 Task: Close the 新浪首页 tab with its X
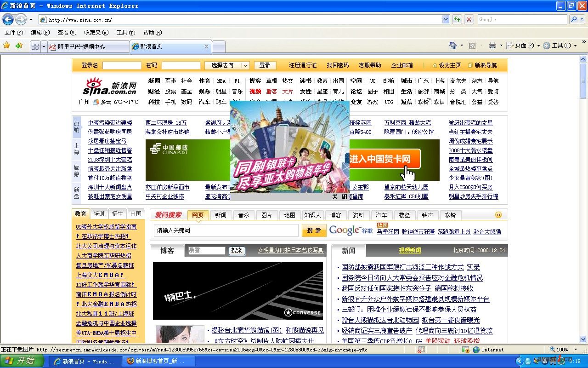pyautogui.click(x=206, y=46)
